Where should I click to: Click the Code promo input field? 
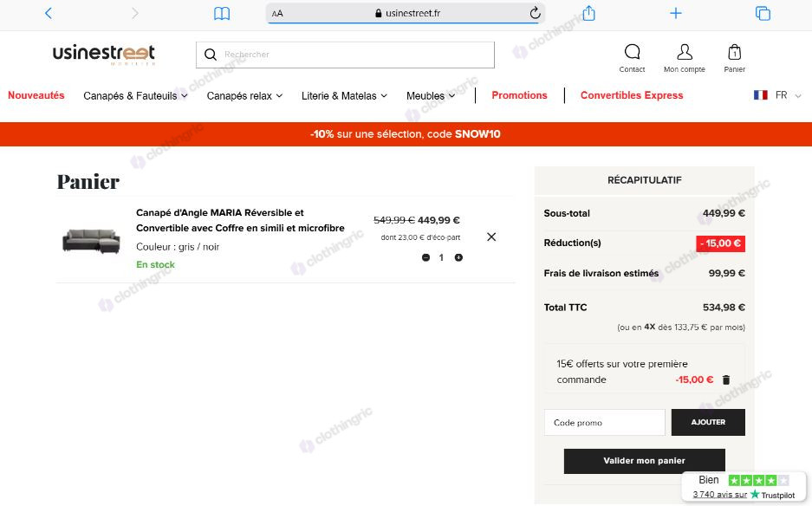[x=605, y=423]
